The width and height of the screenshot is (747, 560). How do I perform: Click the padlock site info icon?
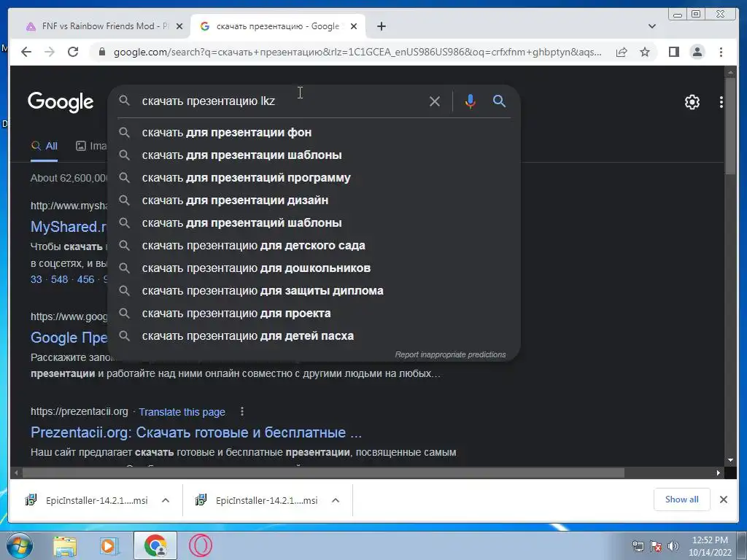point(101,52)
